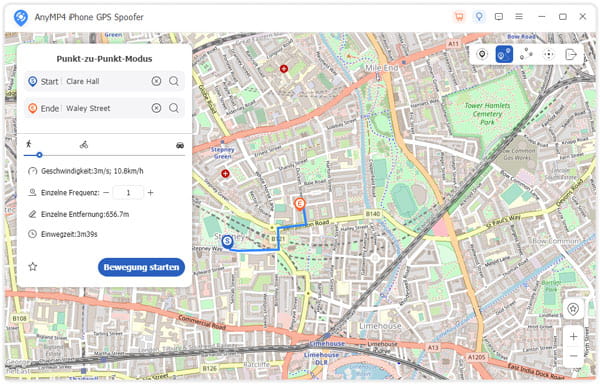Zoom in on the map with plus
Screen dimensions: 600x384
point(573,337)
